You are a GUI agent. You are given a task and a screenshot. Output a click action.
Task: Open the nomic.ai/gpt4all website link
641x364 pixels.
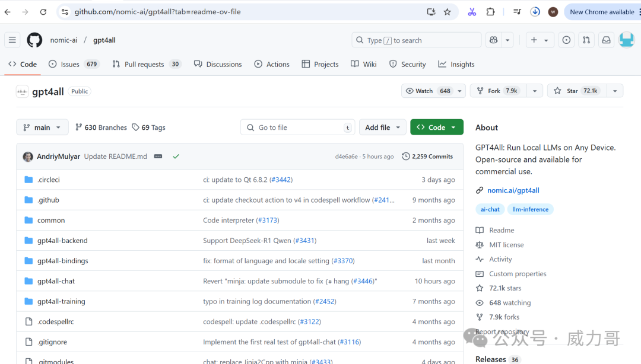[513, 190]
